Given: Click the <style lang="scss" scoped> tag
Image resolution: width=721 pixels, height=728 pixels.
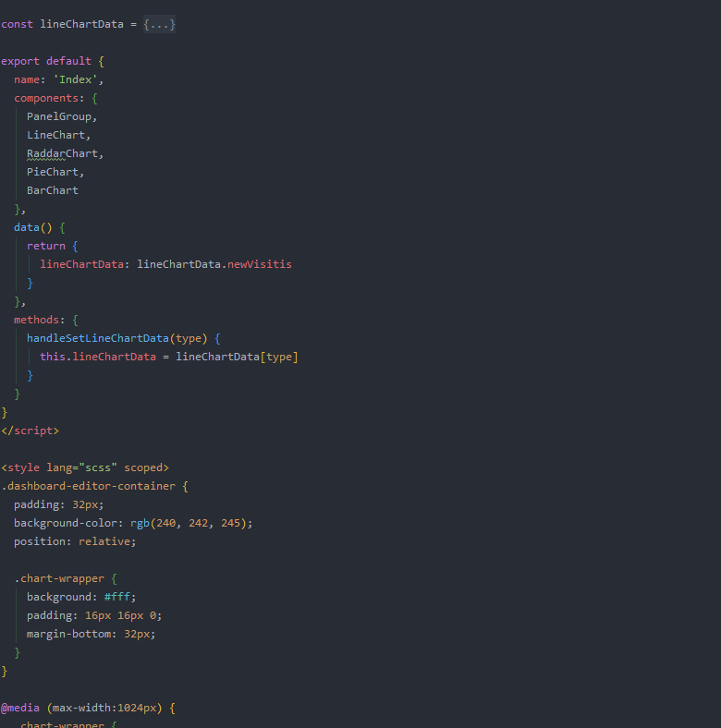Looking at the screenshot, I should (x=85, y=467).
